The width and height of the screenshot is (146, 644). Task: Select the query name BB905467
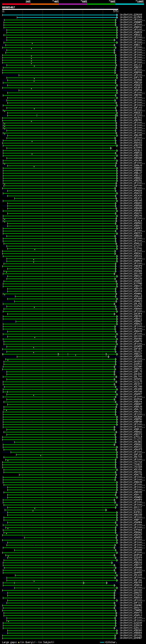(x=8, y=7)
